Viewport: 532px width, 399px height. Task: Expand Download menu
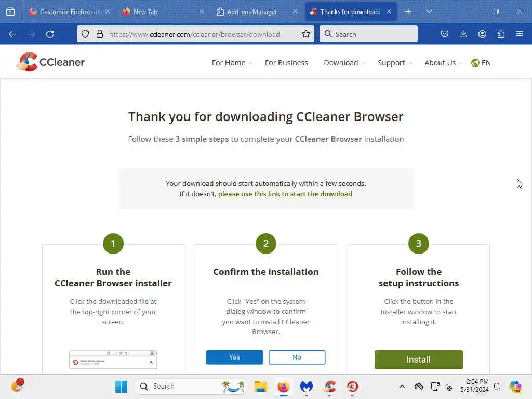coord(344,63)
